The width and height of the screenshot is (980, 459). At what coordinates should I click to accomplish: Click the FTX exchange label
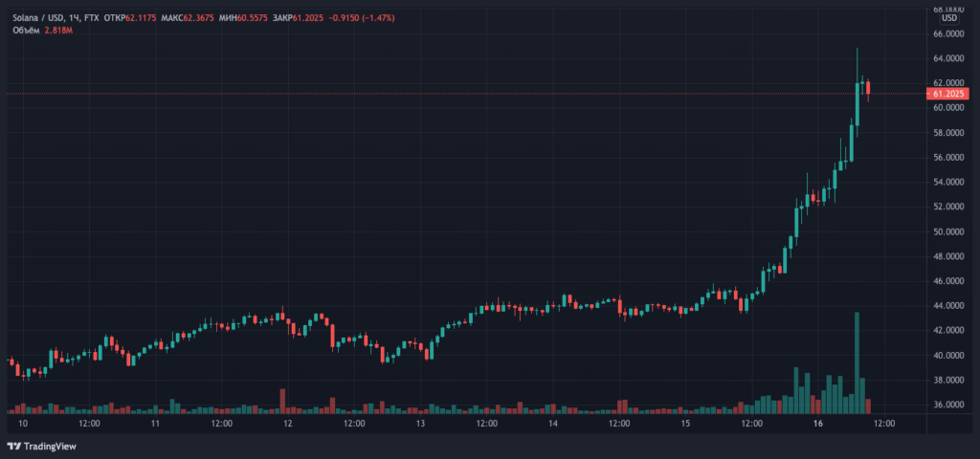(x=94, y=18)
